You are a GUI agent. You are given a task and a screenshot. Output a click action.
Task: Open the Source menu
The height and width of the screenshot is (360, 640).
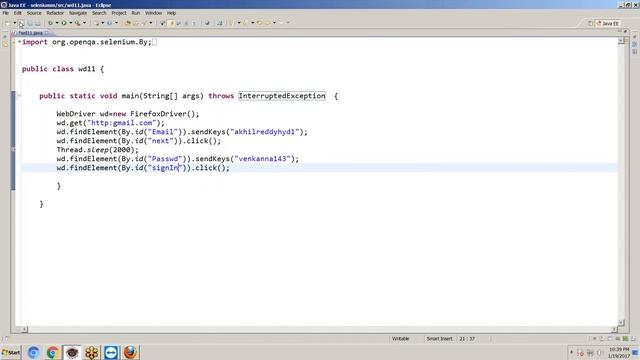[x=34, y=13]
